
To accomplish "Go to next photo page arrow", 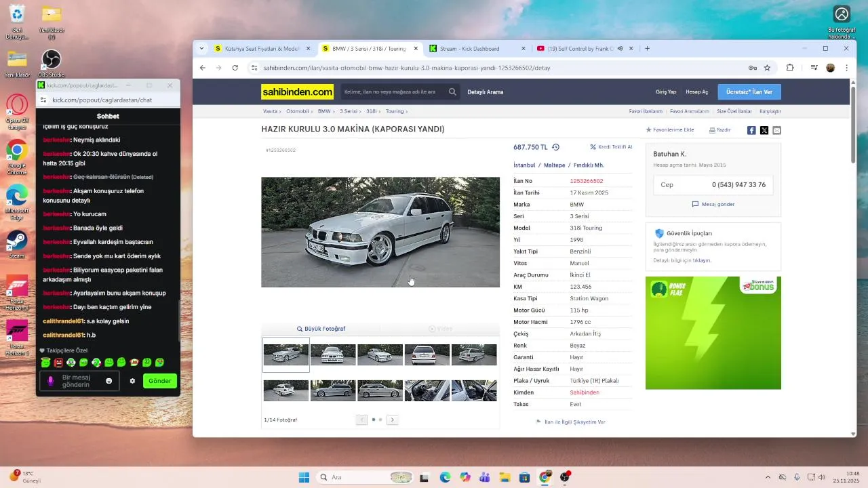I will (392, 420).
